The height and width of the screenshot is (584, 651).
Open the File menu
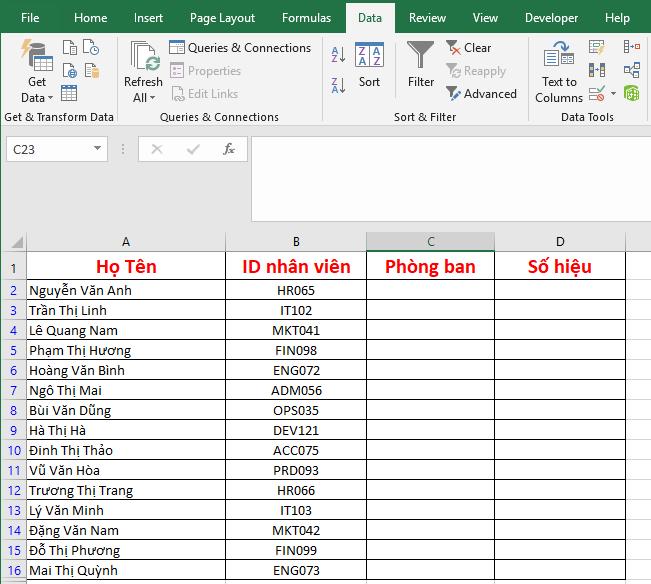30,18
